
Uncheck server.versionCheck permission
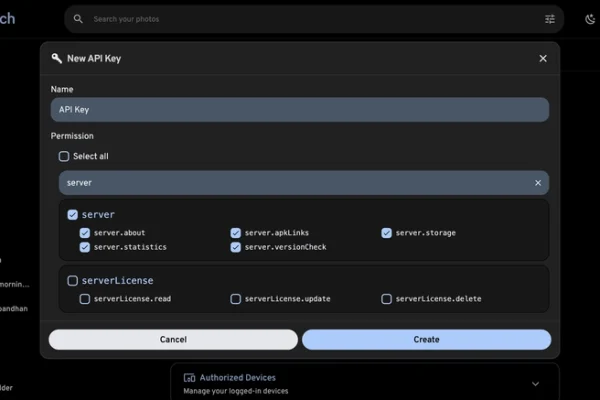click(x=236, y=247)
